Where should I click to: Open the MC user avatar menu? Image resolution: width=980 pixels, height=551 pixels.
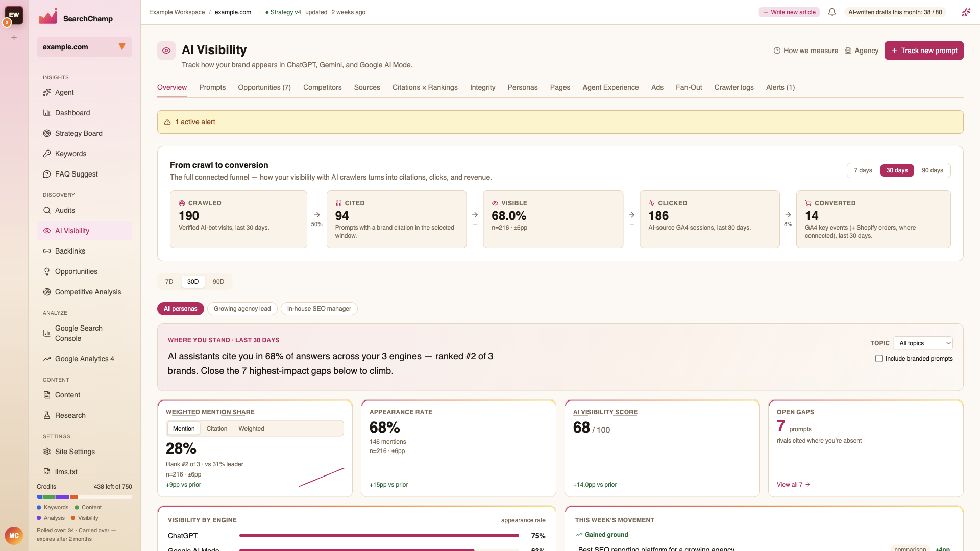(14, 535)
